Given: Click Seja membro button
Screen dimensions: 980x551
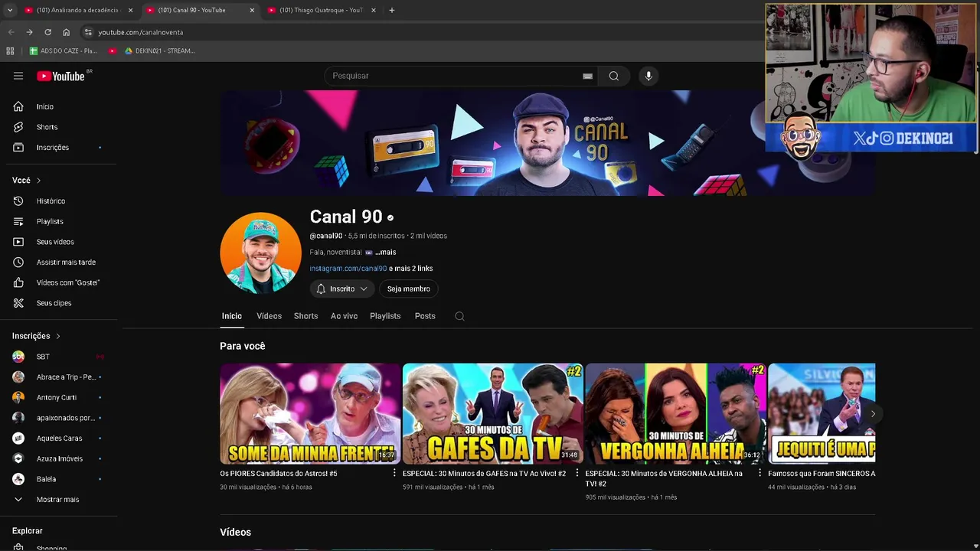Looking at the screenshot, I should coord(408,289).
